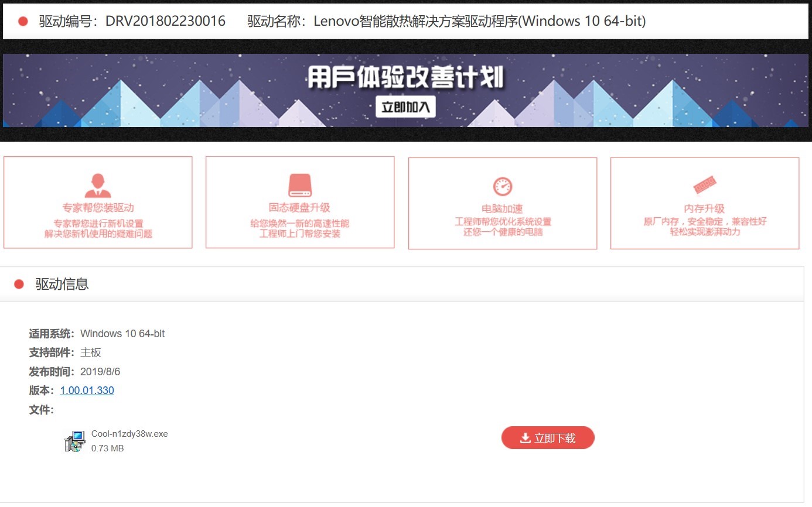Download the driver with 立即下载 button
The width and height of the screenshot is (812, 507).
pyautogui.click(x=548, y=438)
